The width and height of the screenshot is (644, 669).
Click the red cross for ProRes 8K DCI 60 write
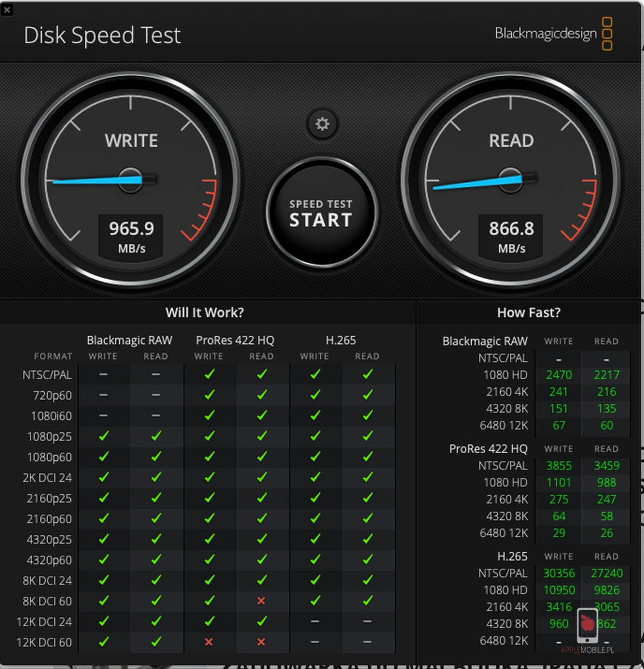pyautogui.click(x=261, y=601)
